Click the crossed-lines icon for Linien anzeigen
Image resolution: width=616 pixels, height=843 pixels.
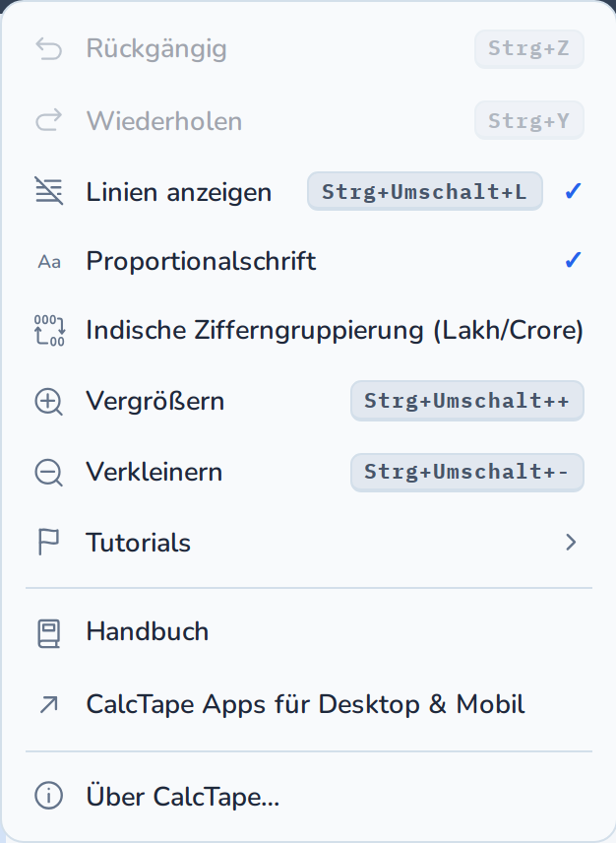point(49,191)
